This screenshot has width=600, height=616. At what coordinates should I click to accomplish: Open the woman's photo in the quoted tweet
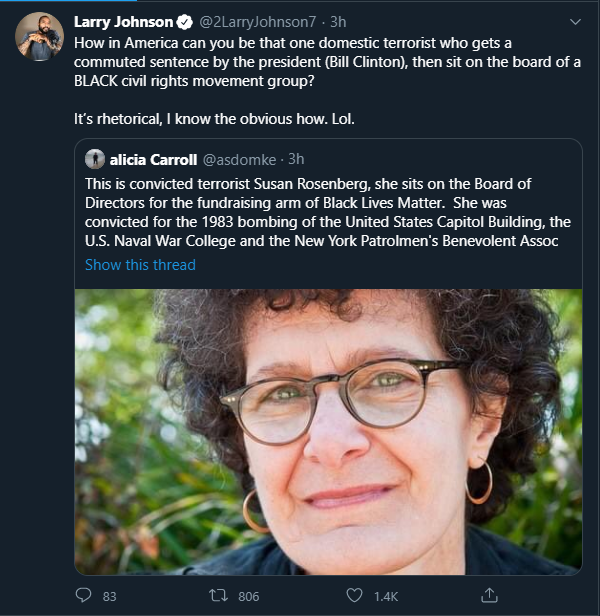point(328,430)
